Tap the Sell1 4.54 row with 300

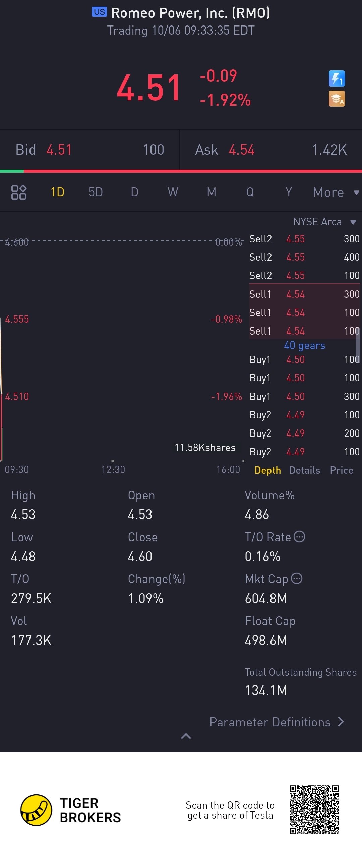point(304,294)
